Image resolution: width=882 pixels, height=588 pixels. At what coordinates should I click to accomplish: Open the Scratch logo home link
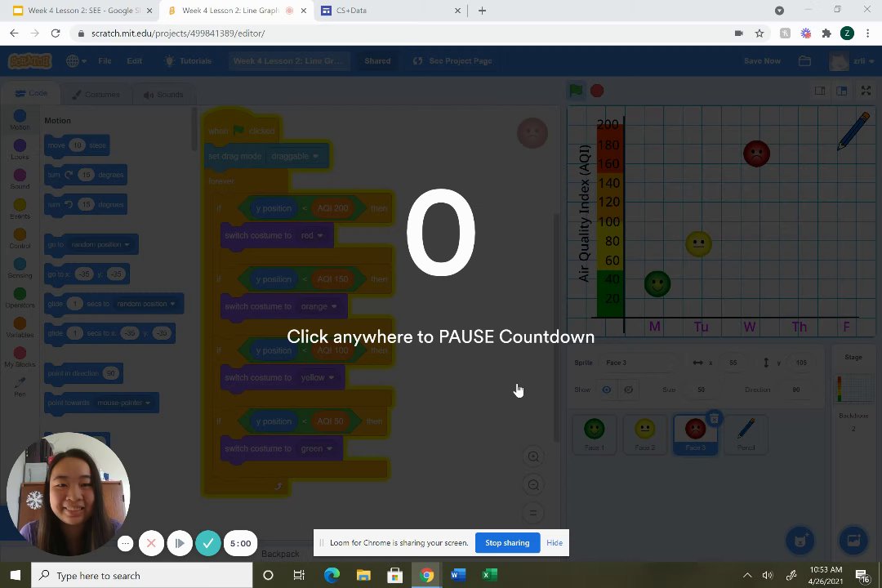click(x=30, y=60)
